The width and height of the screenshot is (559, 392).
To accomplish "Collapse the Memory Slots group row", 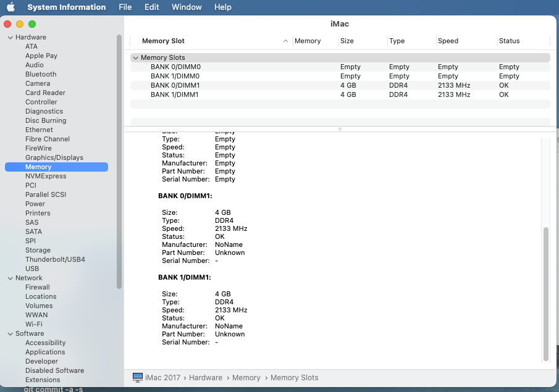I will 135,58.
